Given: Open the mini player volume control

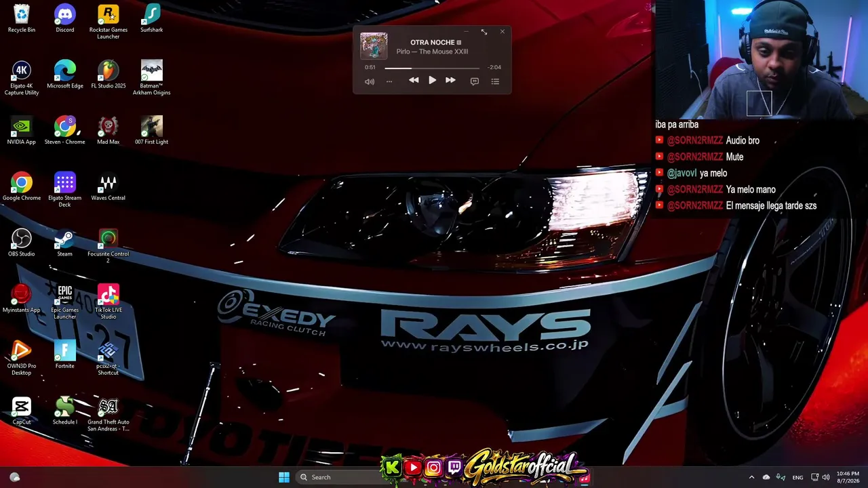Looking at the screenshot, I should coord(370,81).
